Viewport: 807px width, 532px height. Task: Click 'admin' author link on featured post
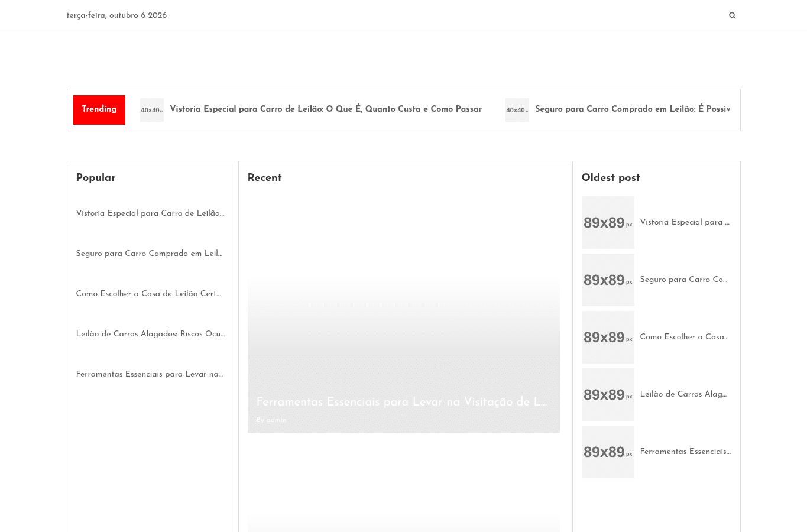tap(276, 420)
